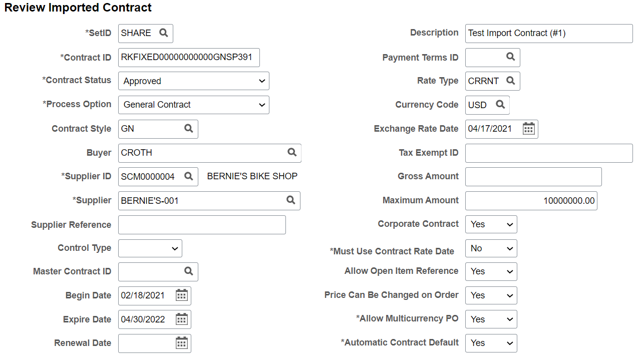Open the Supplier lookup for BERNIE'S-001

pos(291,200)
